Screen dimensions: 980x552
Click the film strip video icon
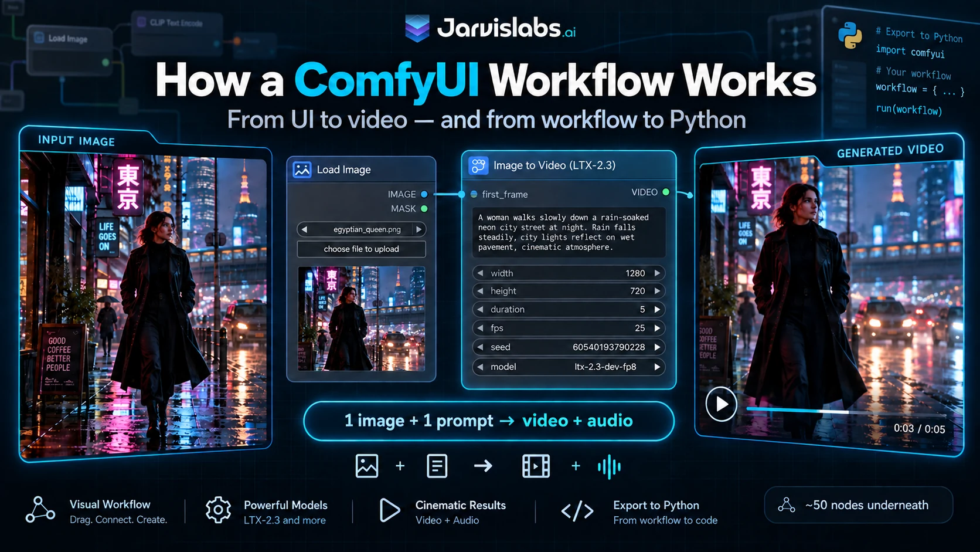pos(536,466)
